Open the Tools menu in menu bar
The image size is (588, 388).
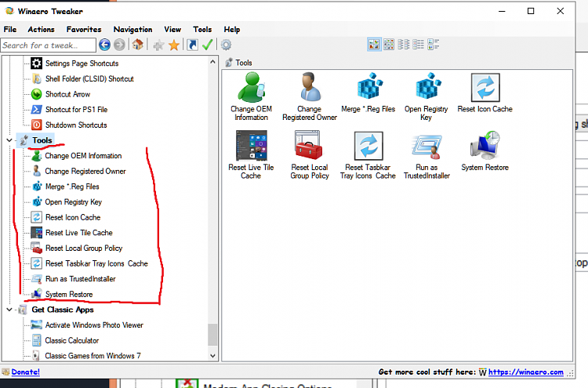[202, 29]
